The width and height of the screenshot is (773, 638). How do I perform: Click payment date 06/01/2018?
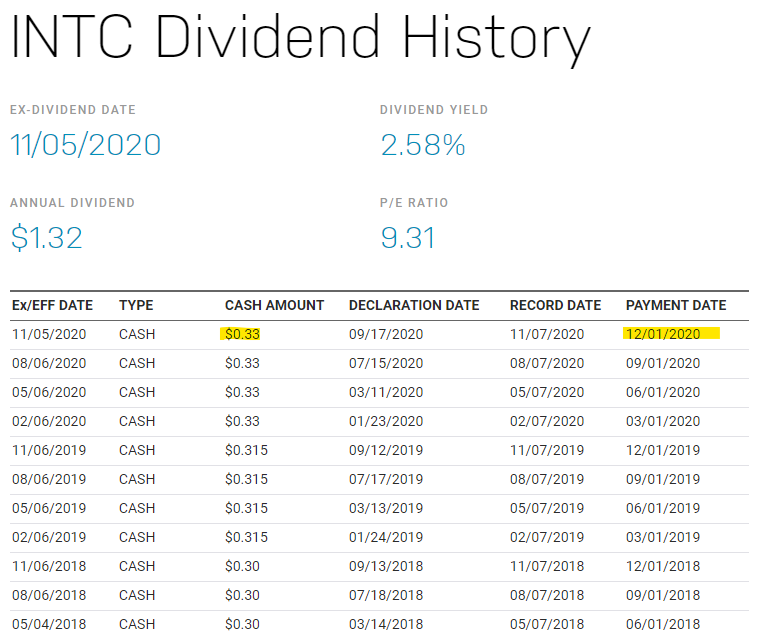pyautogui.click(x=663, y=624)
